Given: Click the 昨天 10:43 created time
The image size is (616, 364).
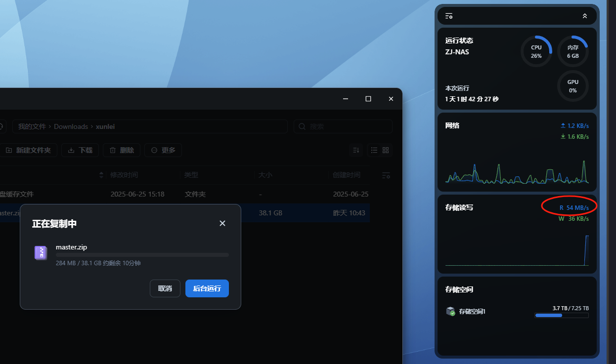Looking at the screenshot, I should point(349,213).
